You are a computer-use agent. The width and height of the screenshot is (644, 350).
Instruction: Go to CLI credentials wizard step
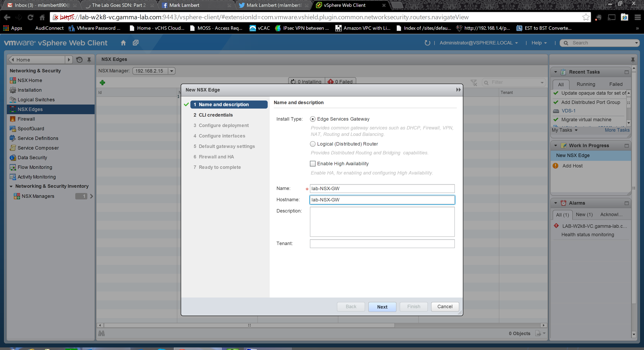(216, 115)
